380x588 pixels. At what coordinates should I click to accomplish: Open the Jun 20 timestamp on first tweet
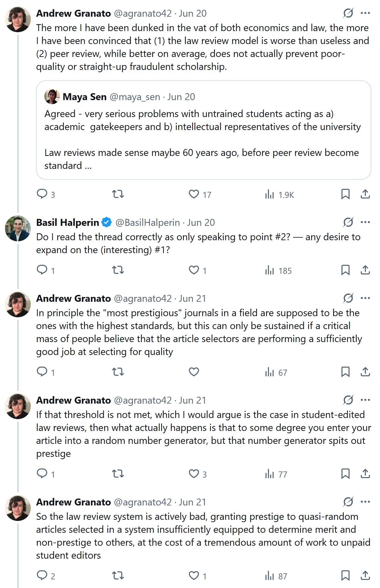[193, 13]
